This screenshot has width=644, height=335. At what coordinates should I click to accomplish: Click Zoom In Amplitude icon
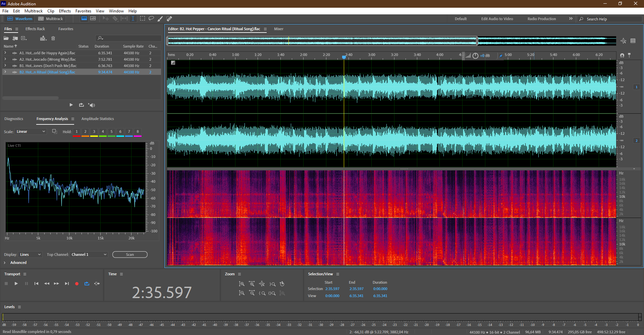click(241, 284)
